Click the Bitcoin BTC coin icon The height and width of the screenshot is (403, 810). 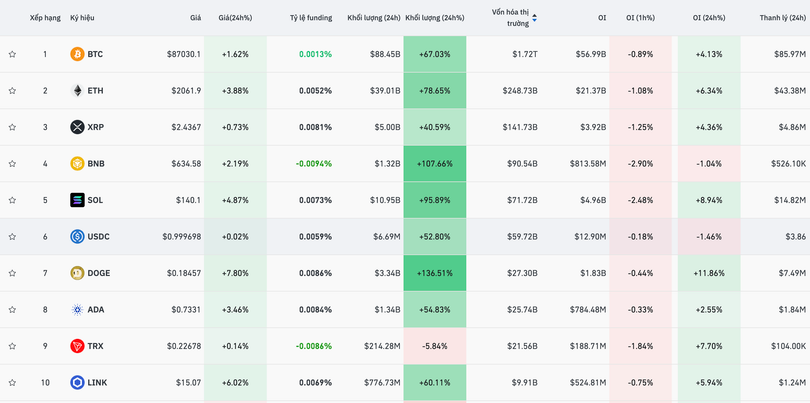[x=77, y=54]
